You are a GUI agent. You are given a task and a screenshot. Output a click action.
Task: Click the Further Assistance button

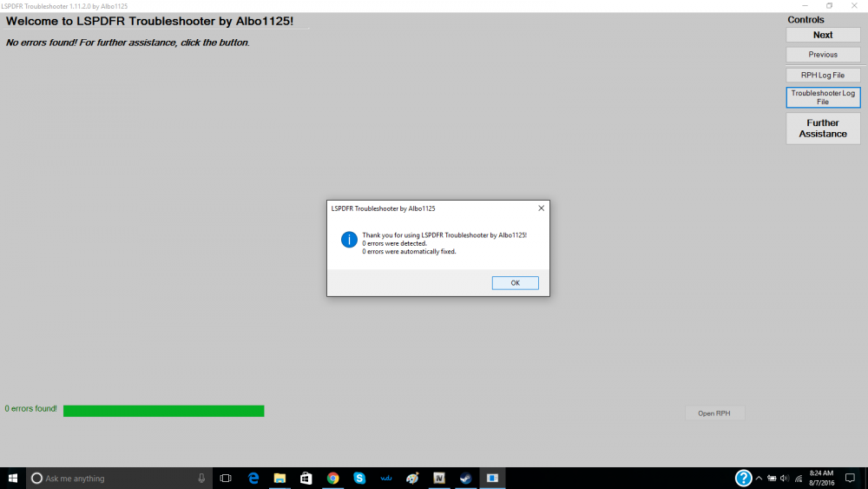point(823,129)
